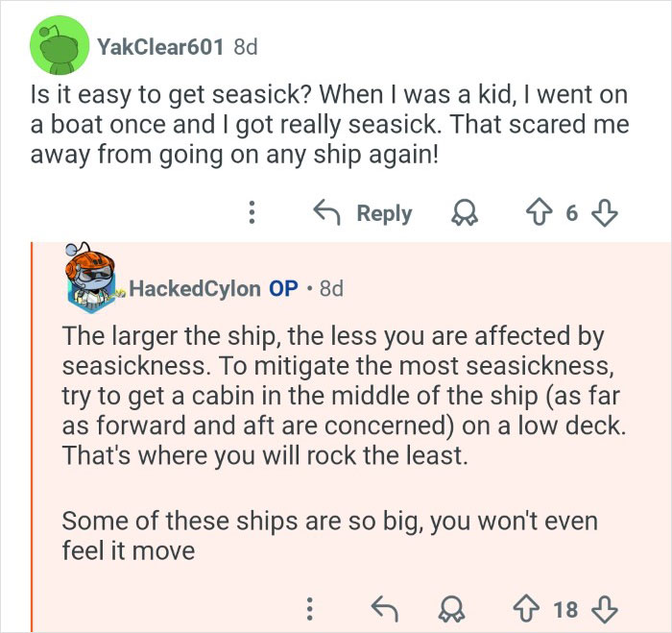Open three-dot menu on YakClear601's comment

click(x=252, y=213)
